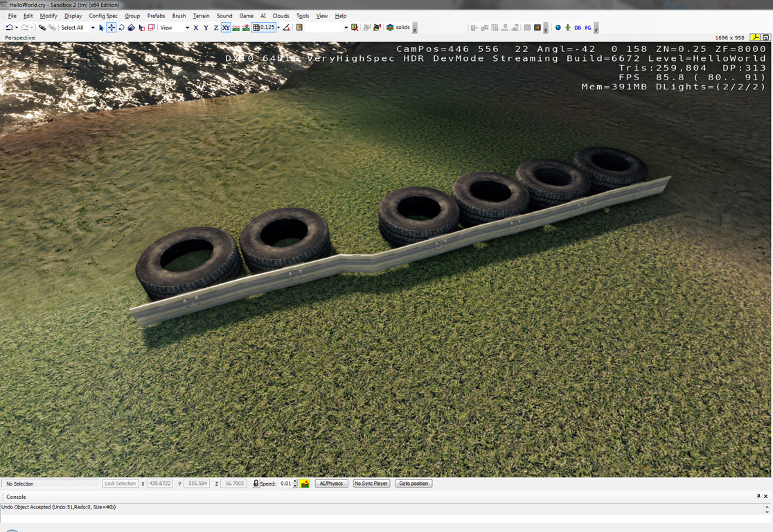Click the ruler icon beside snap angle
Image resolution: width=773 pixels, height=532 pixels.
click(x=299, y=28)
